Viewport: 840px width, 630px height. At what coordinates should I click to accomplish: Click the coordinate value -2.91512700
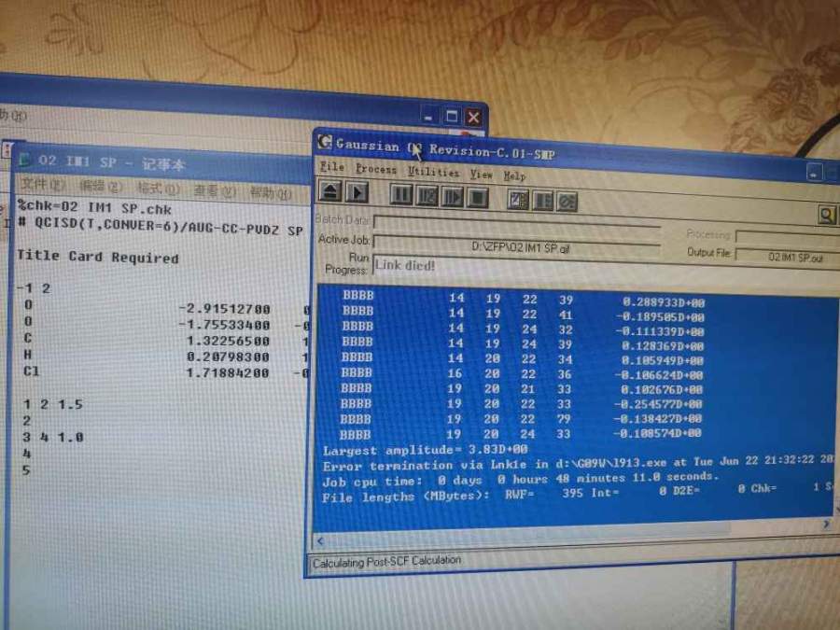(x=224, y=309)
